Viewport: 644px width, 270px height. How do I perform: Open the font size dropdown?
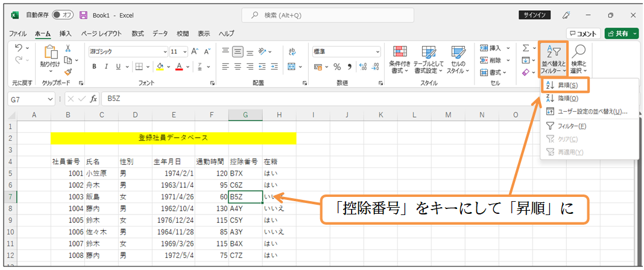pyautogui.click(x=184, y=51)
